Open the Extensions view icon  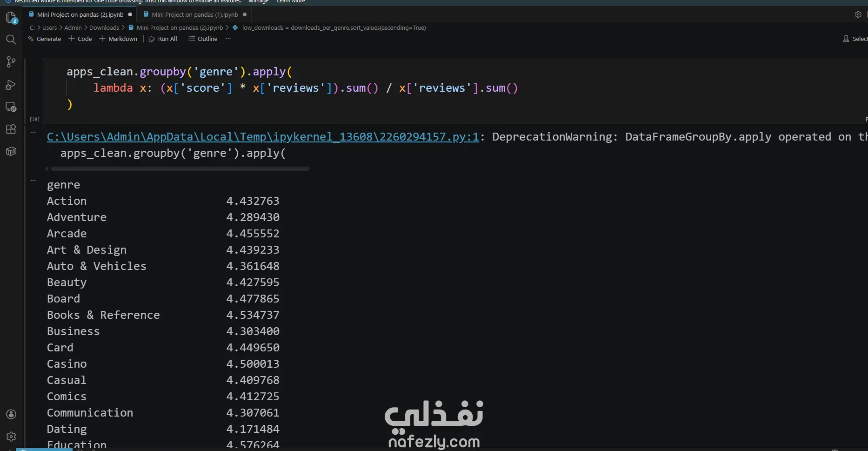[11, 129]
